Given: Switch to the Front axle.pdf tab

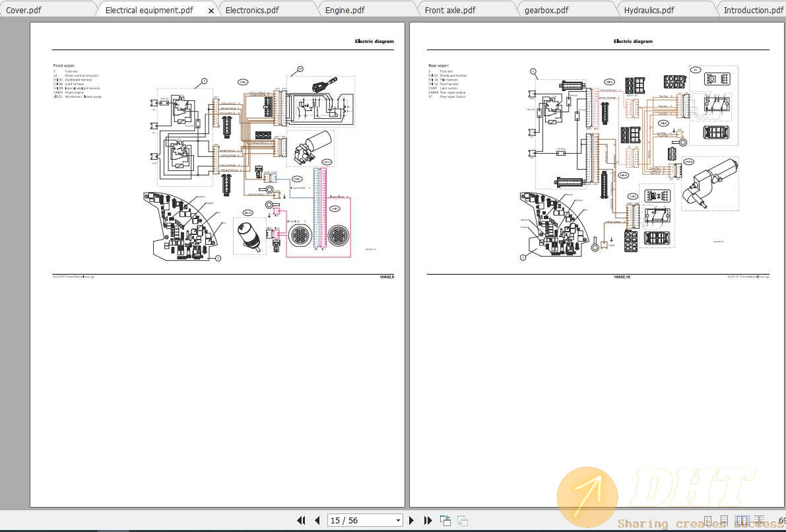Looking at the screenshot, I should tap(450, 10).
